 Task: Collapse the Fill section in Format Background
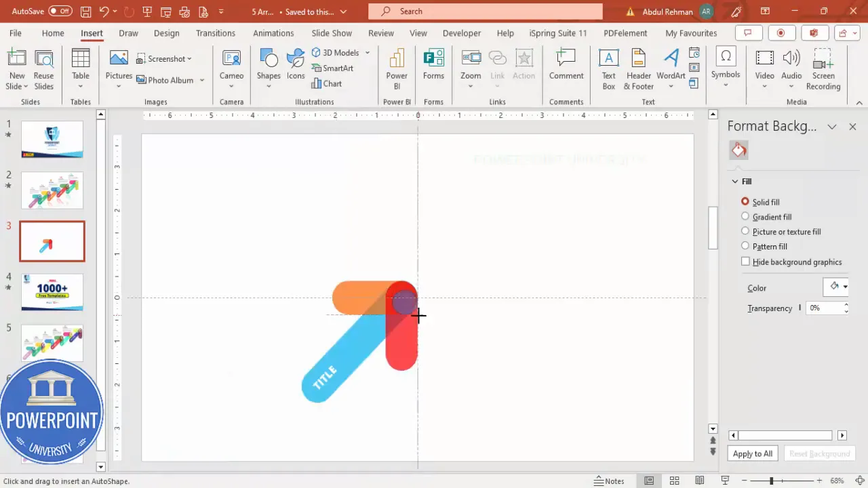pos(735,181)
